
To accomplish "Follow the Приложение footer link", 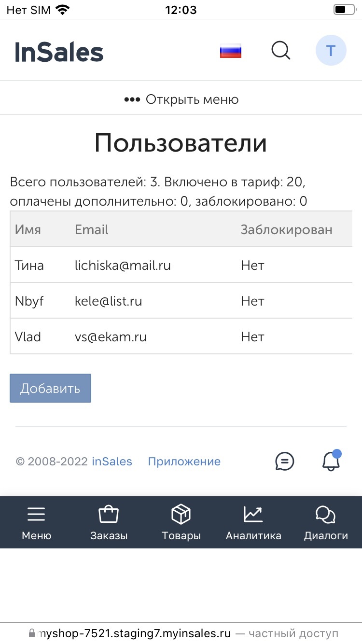I will tap(184, 462).
